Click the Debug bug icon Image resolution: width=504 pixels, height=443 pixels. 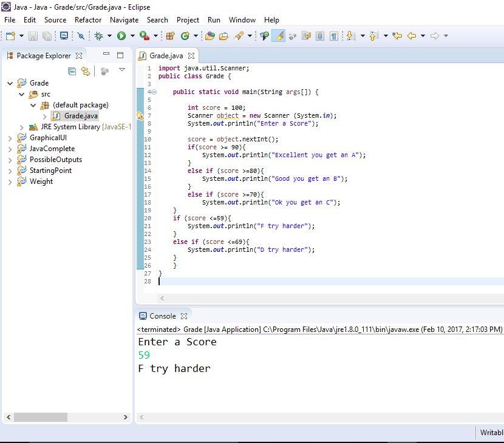click(x=98, y=36)
